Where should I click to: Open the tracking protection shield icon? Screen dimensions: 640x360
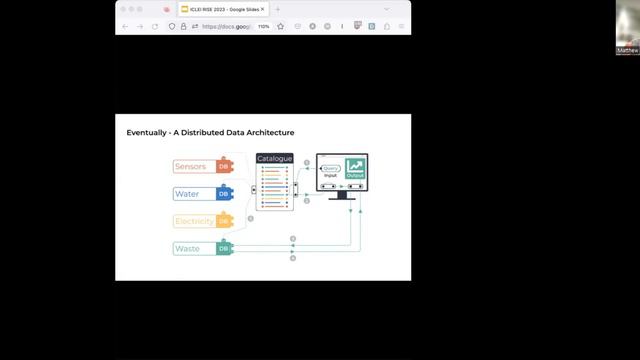tap(172, 26)
